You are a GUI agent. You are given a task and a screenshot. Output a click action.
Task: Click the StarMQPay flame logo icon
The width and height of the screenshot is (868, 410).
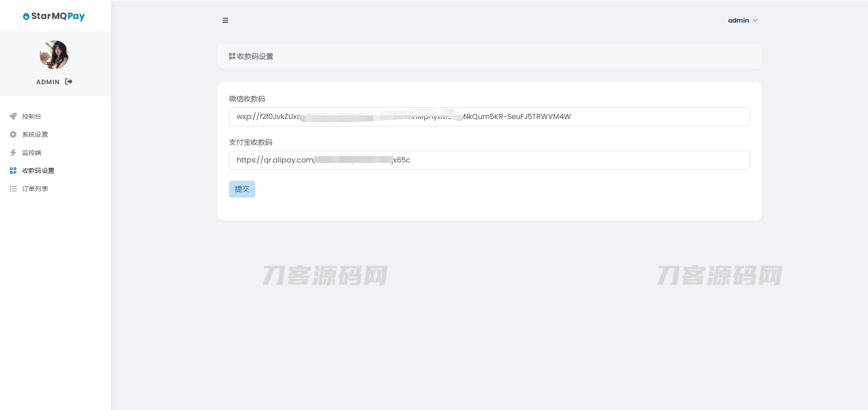click(x=26, y=16)
